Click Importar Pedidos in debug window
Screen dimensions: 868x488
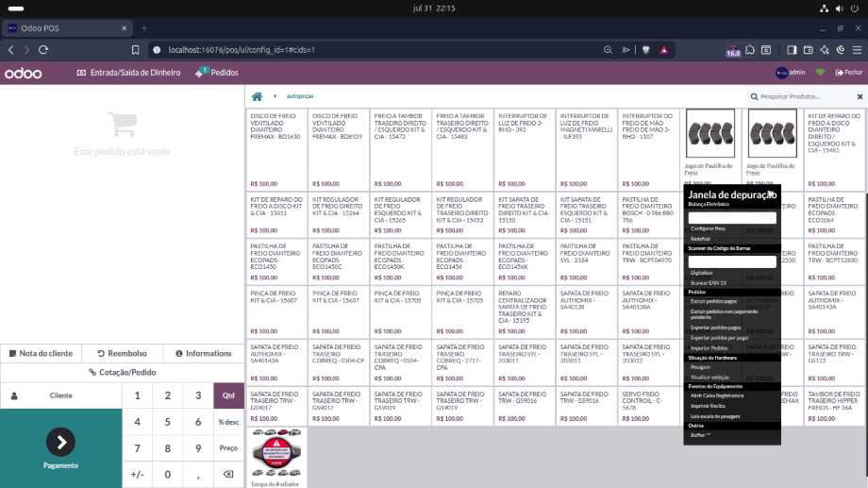coord(709,348)
